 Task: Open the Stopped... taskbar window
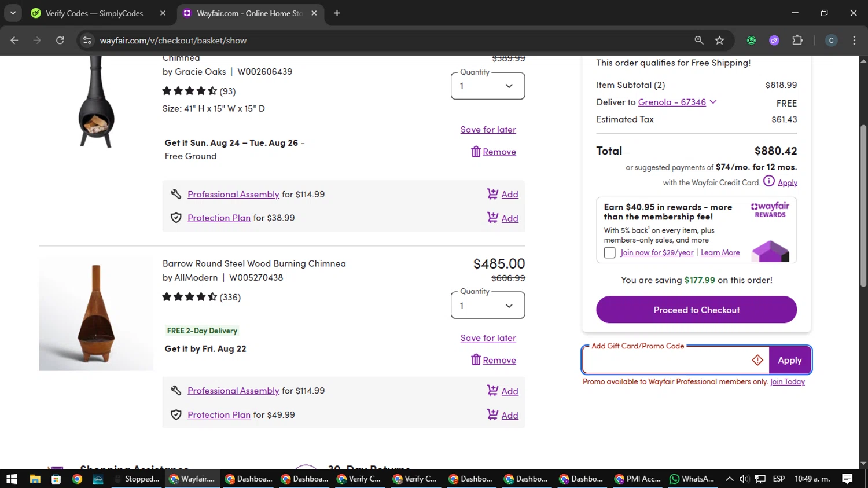point(137,479)
